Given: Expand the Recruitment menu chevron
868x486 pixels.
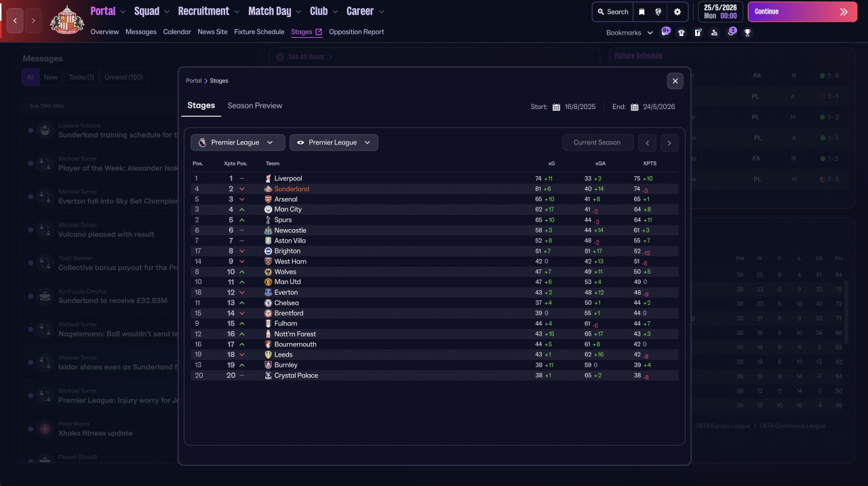Looking at the screenshot, I should tap(236, 12).
